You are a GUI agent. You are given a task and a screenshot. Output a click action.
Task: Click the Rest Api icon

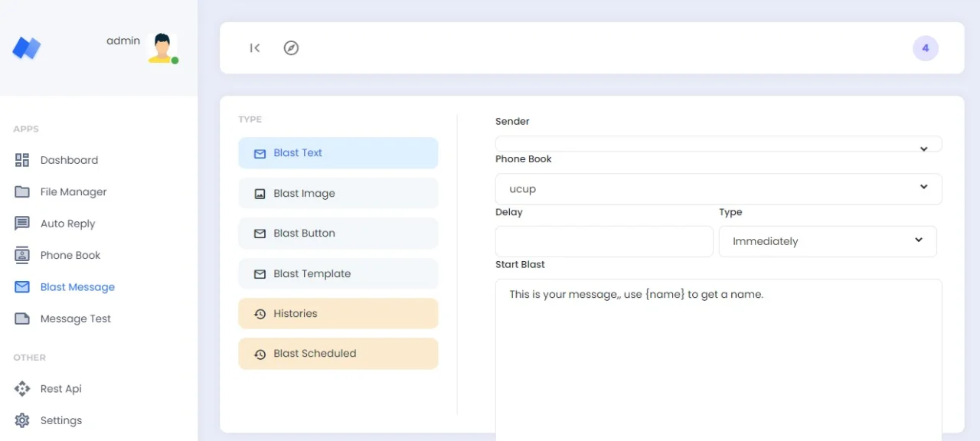22,389
